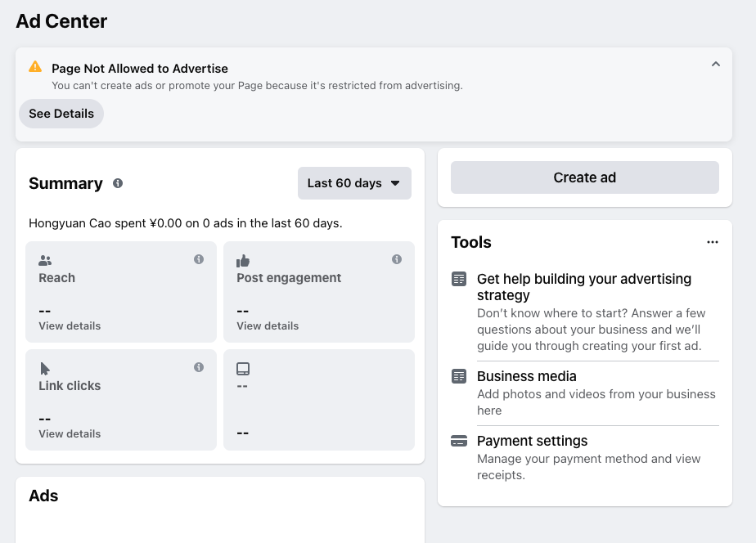Click the info icon on the Reach card

pos(198,258)
